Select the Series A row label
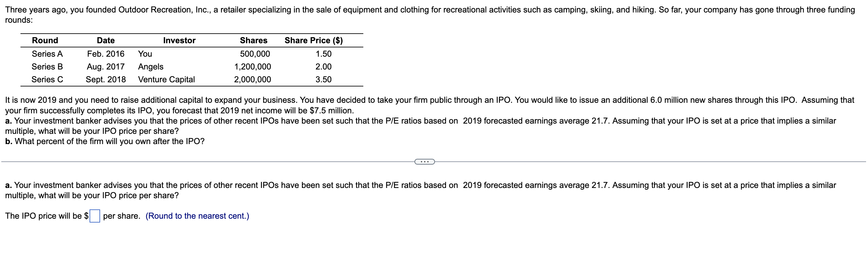 point(47,53)
